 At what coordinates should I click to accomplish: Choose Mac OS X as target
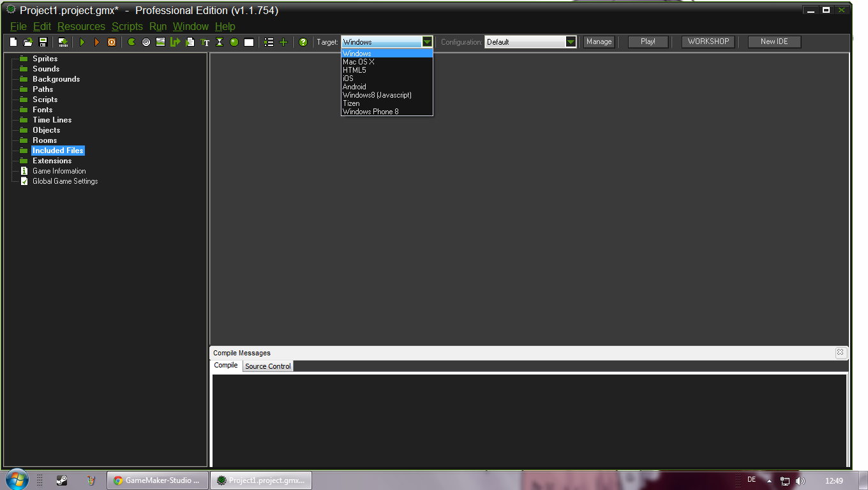tap(387, 62)
